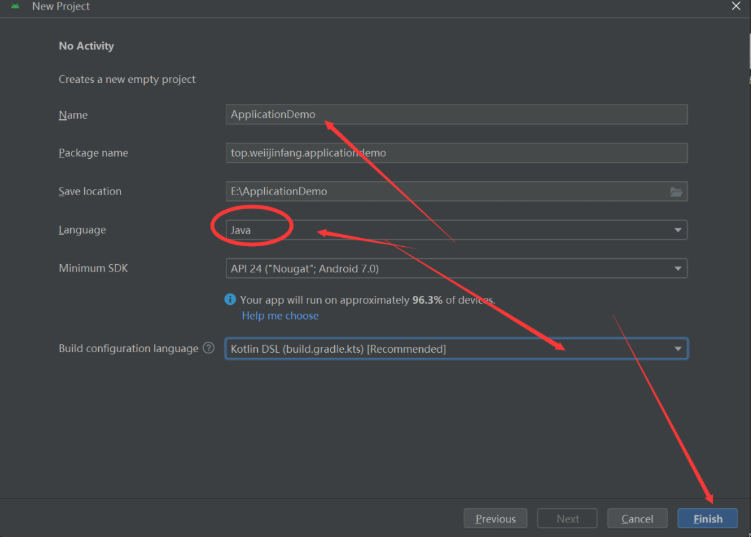
Task: Close the New Project dialog
Action: [736, 6]
